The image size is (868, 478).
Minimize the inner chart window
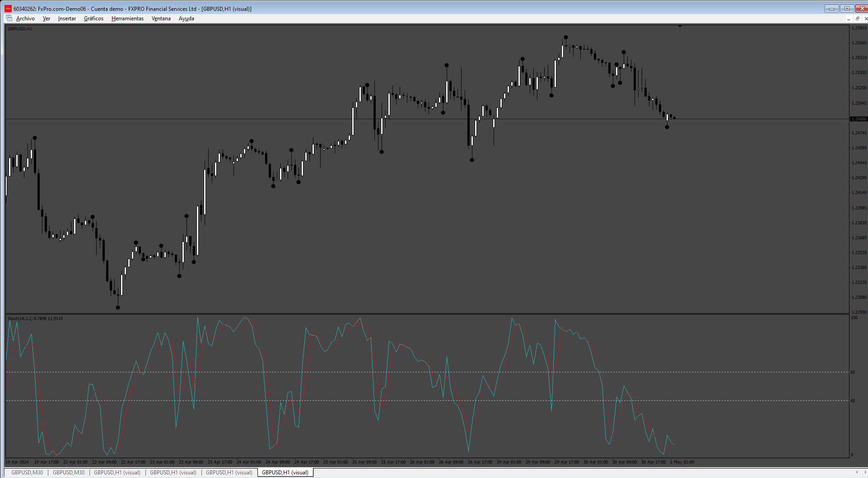pos(848,19)
